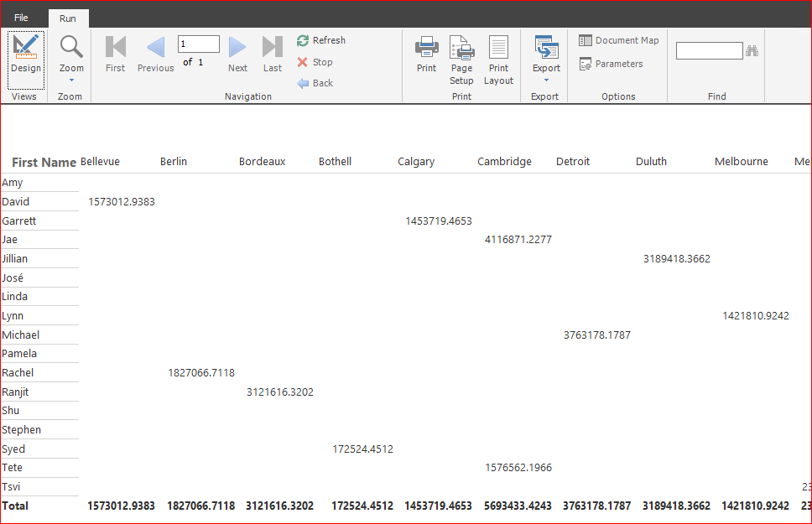Screen dimensions: 812x524
Task: Jump to Last page
Action: 273,54
